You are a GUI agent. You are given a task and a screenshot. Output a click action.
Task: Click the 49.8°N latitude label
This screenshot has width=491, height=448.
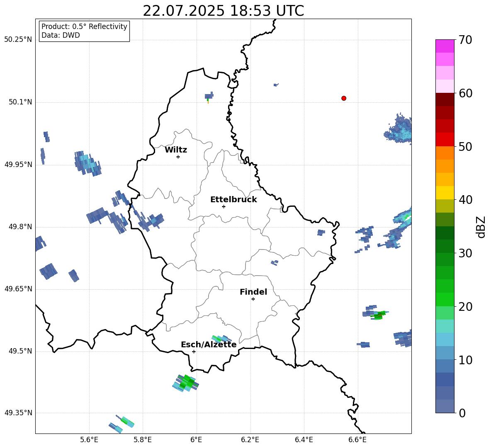[20, 227]
